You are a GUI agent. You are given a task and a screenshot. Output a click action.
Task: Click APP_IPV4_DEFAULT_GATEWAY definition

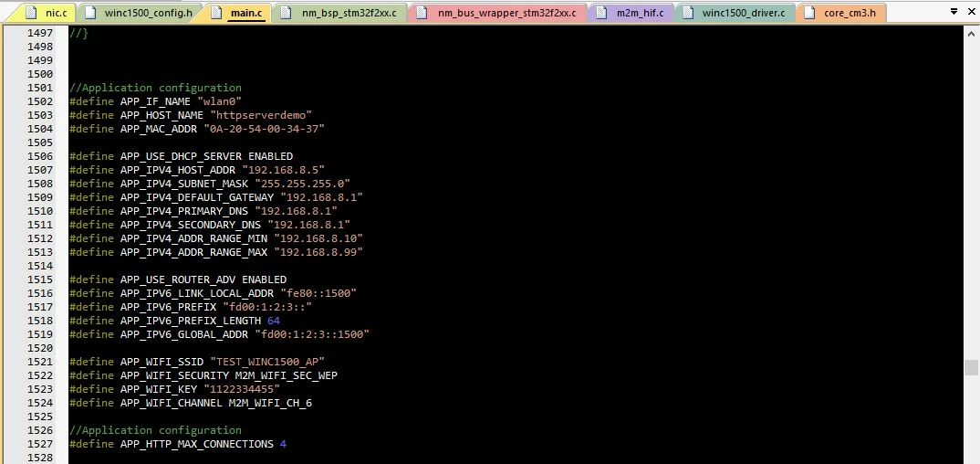216,197
